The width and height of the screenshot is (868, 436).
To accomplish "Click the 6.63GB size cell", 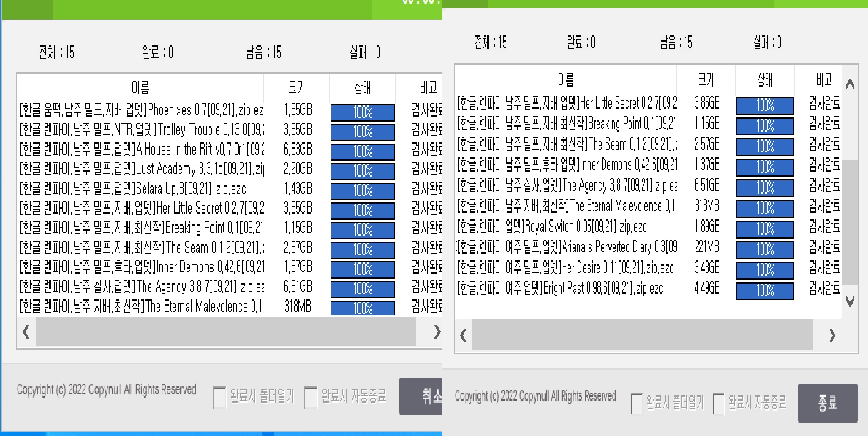I will pos(298,149).
